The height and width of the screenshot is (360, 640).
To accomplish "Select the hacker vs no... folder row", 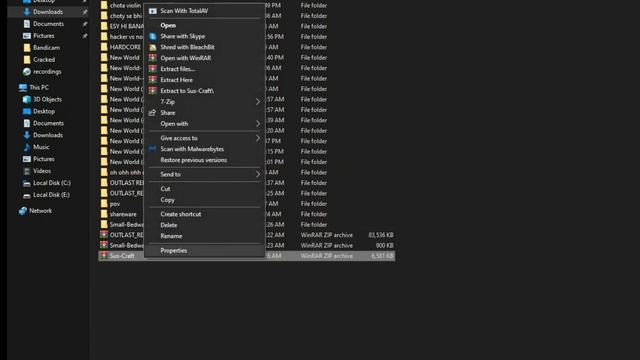I will [247, 37].
